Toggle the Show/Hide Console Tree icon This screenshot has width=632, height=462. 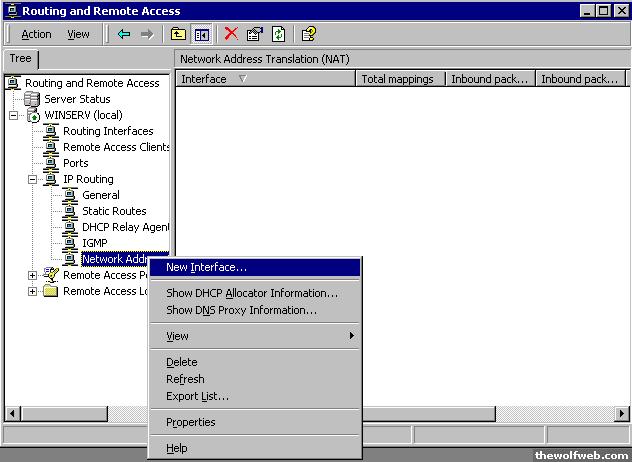201,34
